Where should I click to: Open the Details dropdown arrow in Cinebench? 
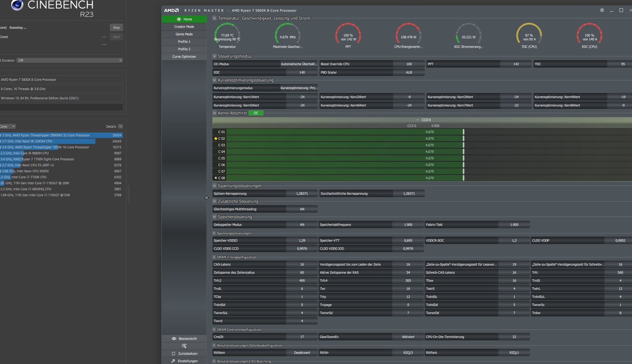tap(121, 127)
